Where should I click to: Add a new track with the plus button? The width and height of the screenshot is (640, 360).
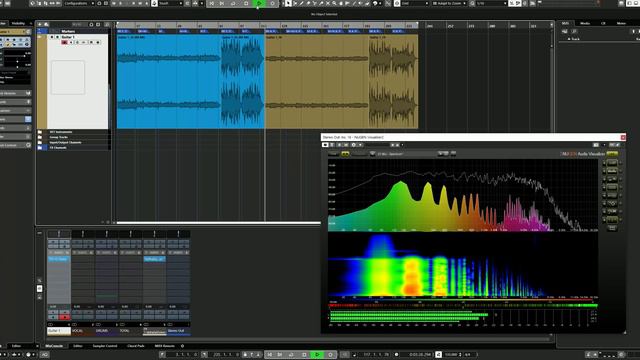(40, 24)
